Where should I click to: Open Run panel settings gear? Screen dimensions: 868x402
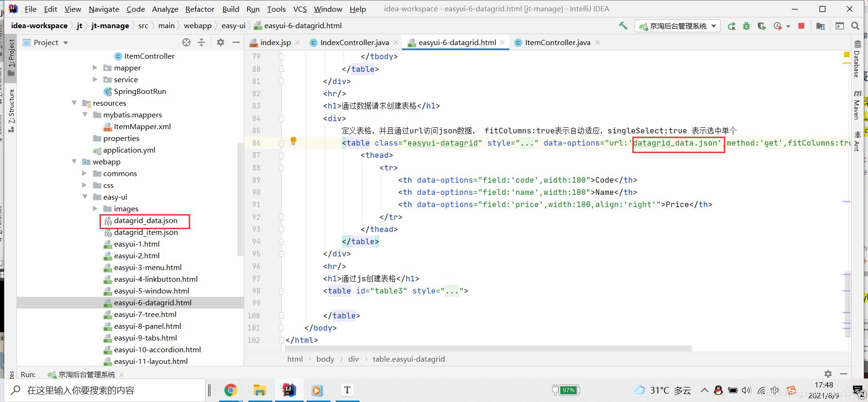pos(828,374)
